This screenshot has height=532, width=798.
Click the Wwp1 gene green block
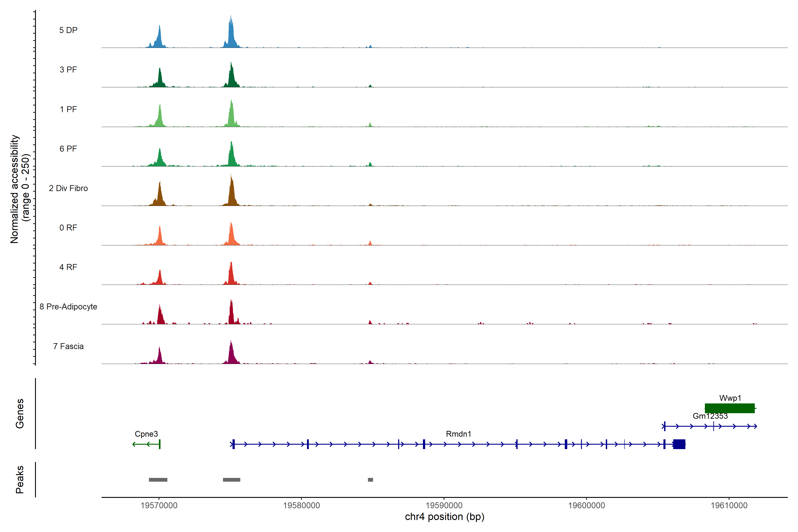(730, 408)
